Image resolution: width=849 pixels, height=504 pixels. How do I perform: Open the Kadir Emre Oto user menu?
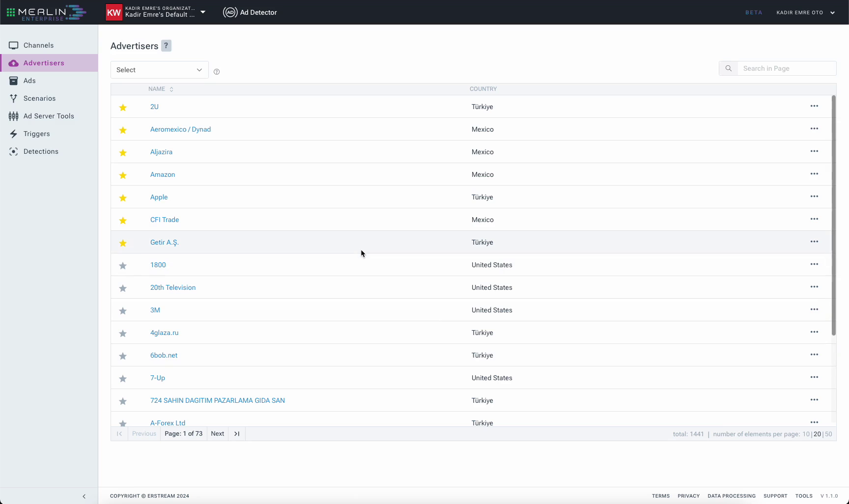pyautogui.click(x=806, y=12)
